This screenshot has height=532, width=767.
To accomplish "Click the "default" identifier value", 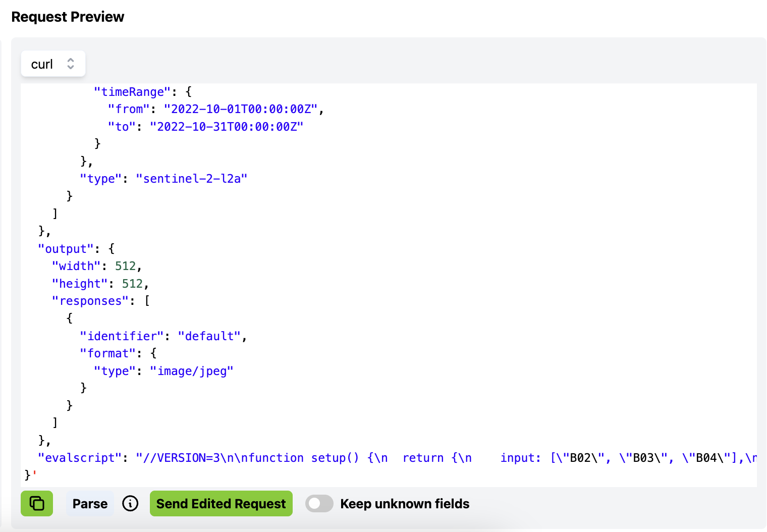I will click(209, 336).
